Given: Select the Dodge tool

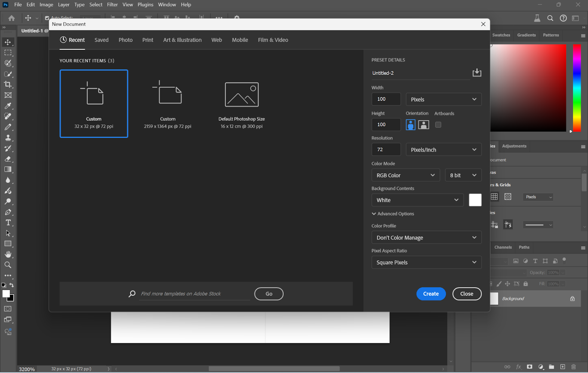Looking at the screenshot, I should pos(8,202).
